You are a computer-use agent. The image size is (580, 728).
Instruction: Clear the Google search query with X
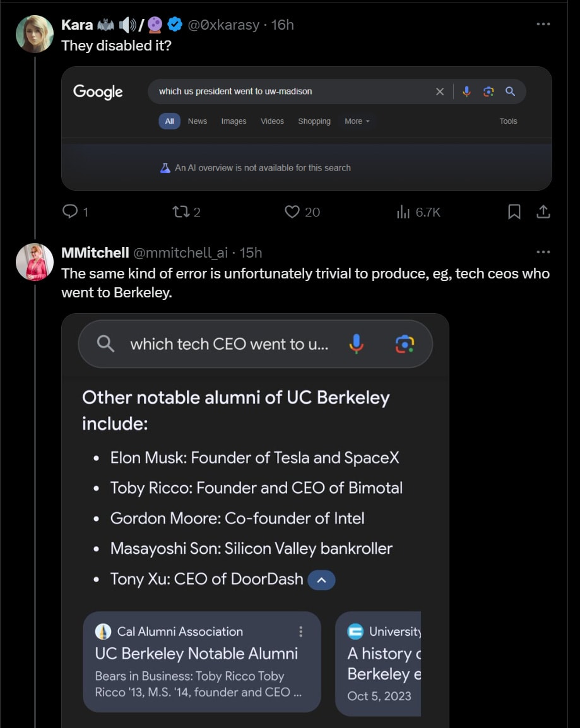coord(440,92)
